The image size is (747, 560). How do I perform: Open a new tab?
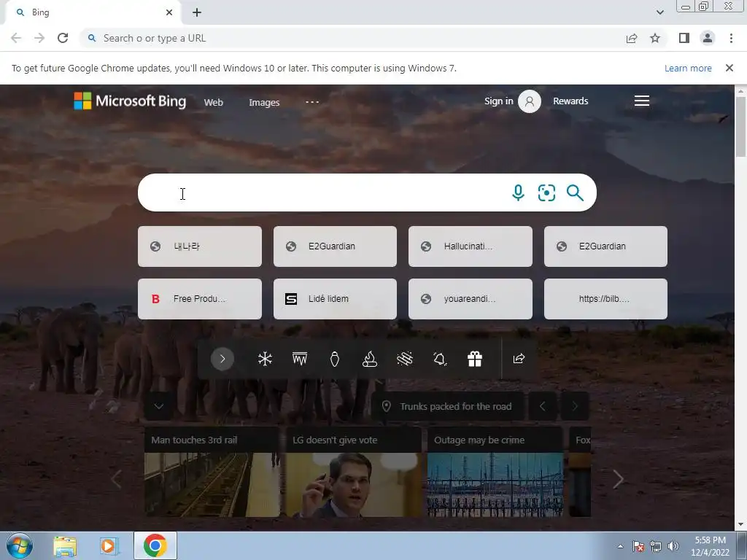(197, 12)
